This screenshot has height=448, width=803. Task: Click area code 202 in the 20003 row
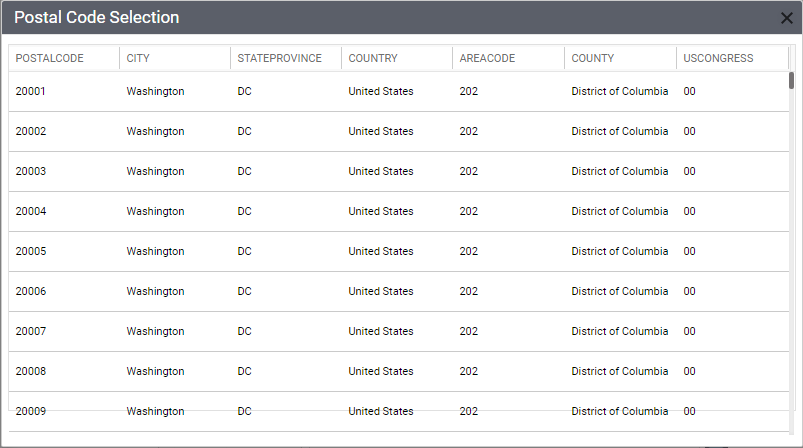click(469, 172)
